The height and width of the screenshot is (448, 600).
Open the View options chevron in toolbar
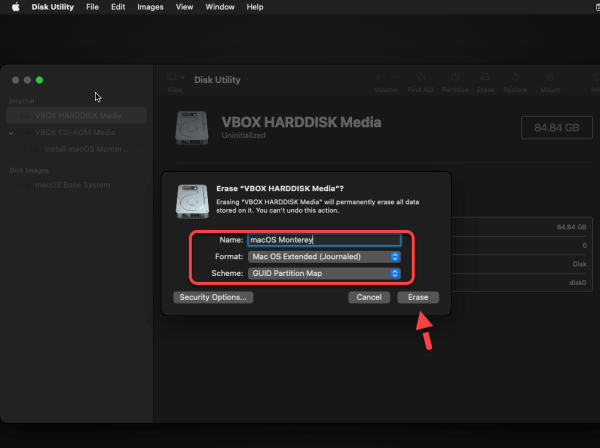(x=183, y=77)
